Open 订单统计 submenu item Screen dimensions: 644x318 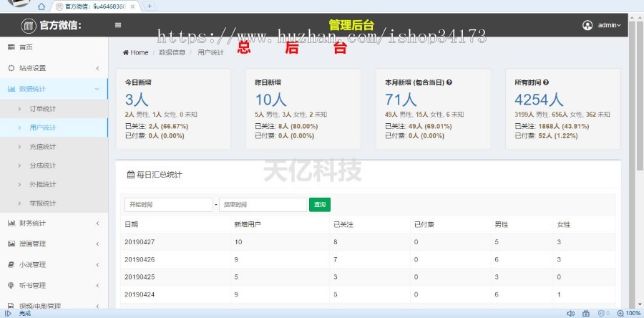click(54, 109)
